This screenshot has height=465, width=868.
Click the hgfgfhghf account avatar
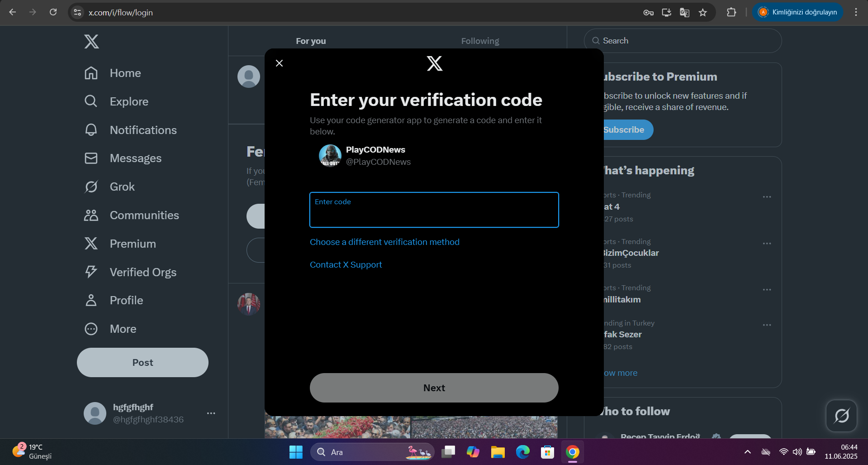click(x=95, y=413)
